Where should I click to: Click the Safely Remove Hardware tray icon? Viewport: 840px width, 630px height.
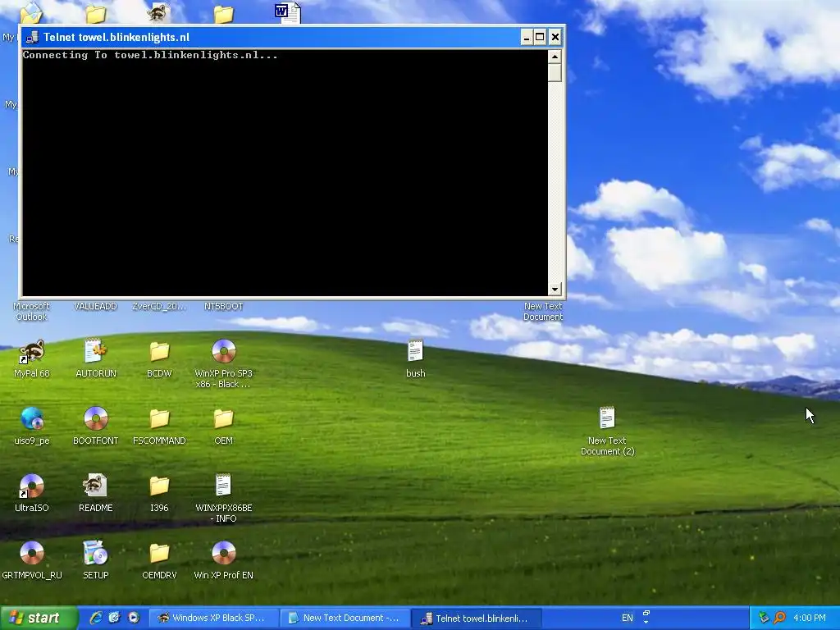[x=764, y=618]
